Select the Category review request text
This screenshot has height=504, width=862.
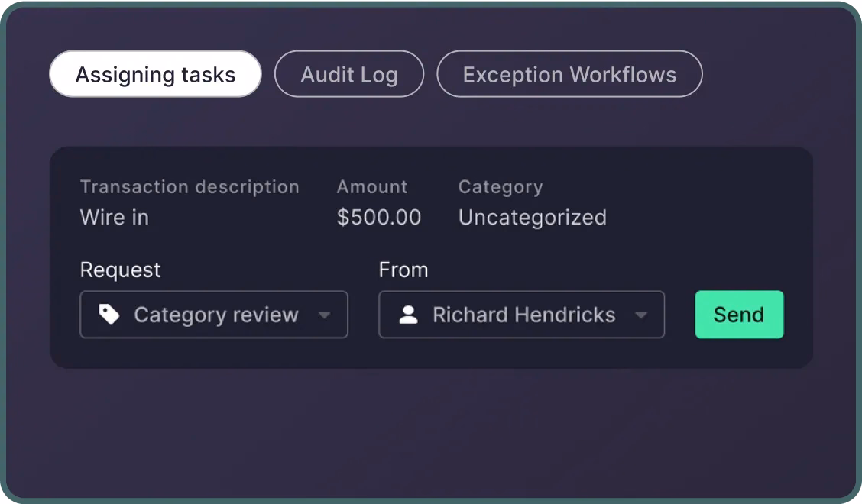216,315
